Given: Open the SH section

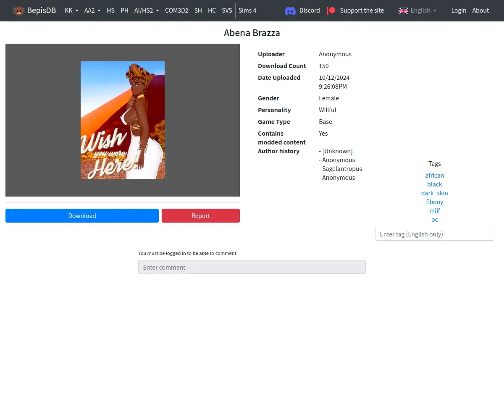Looking at the screenshot, I should click(x=198, y=10).
